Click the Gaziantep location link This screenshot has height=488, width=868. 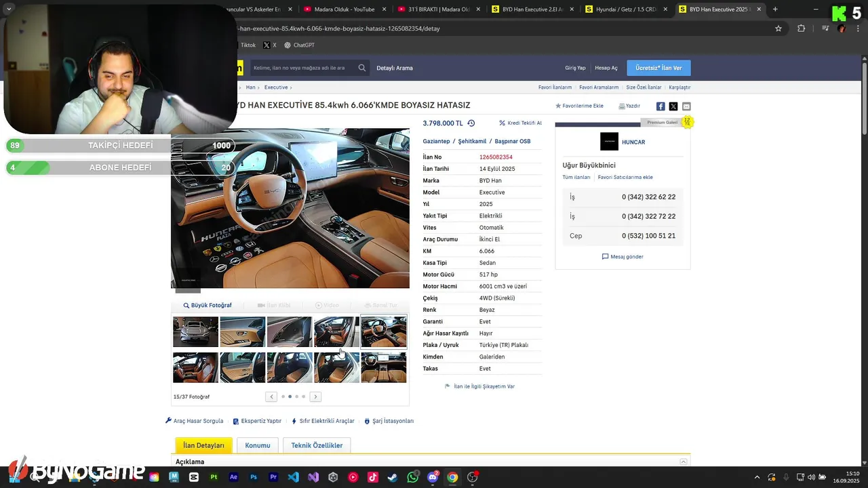coord(436,142)
